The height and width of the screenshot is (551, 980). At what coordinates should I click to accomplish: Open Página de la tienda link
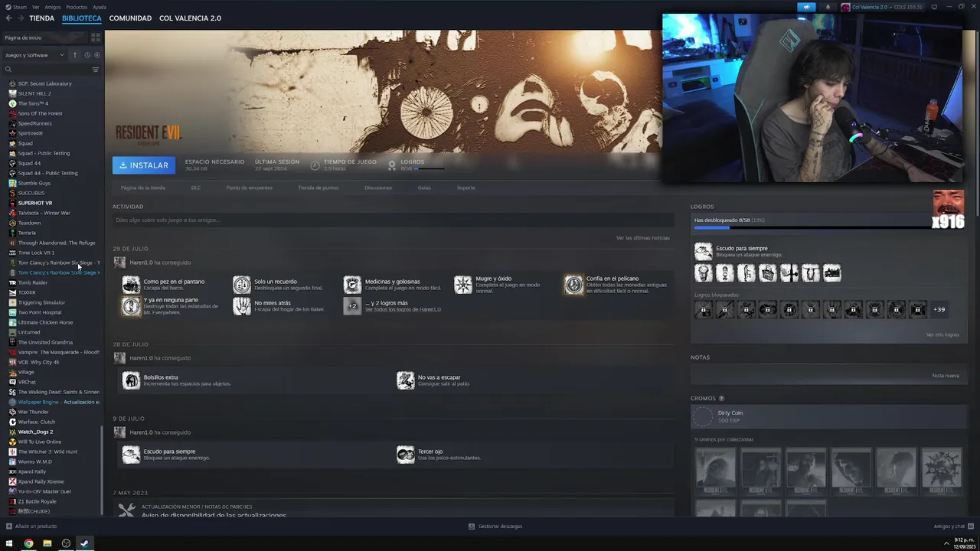pyautogui.click(x=143, y=187)
